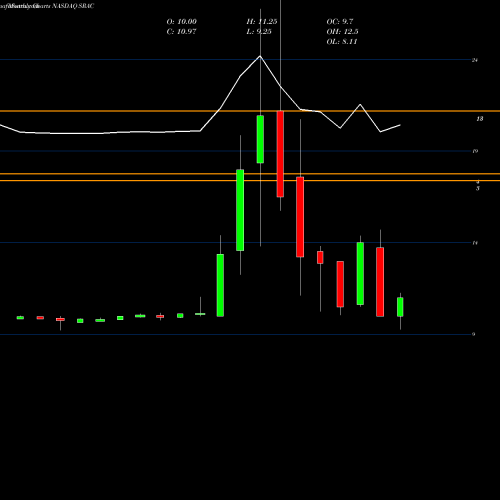This screenshot has height=500, width=500.
Task: Select the open value O: 10.00
Action: coord(182,22)
